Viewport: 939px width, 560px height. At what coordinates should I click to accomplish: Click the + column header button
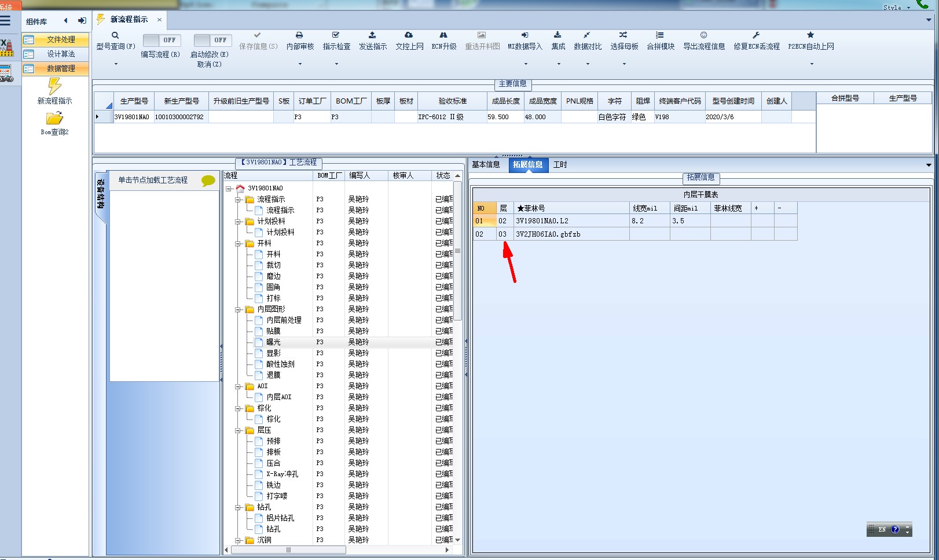tap(762, 208)
